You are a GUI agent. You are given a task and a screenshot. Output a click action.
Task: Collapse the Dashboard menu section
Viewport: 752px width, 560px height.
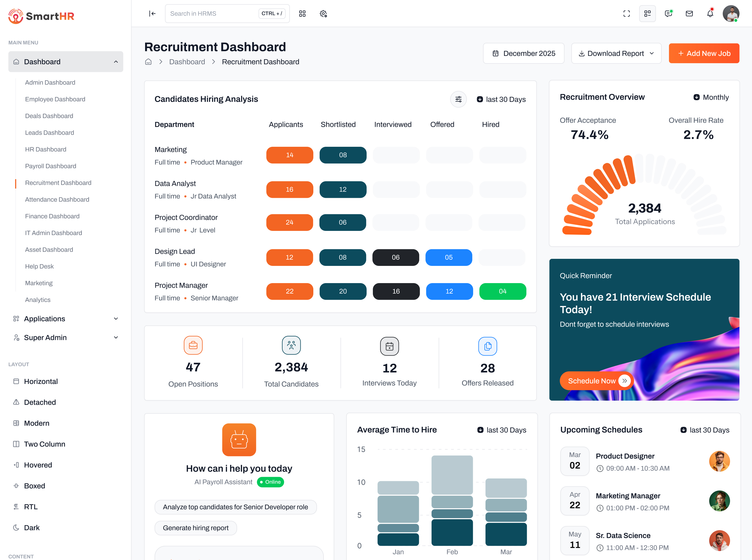point(65,61)
